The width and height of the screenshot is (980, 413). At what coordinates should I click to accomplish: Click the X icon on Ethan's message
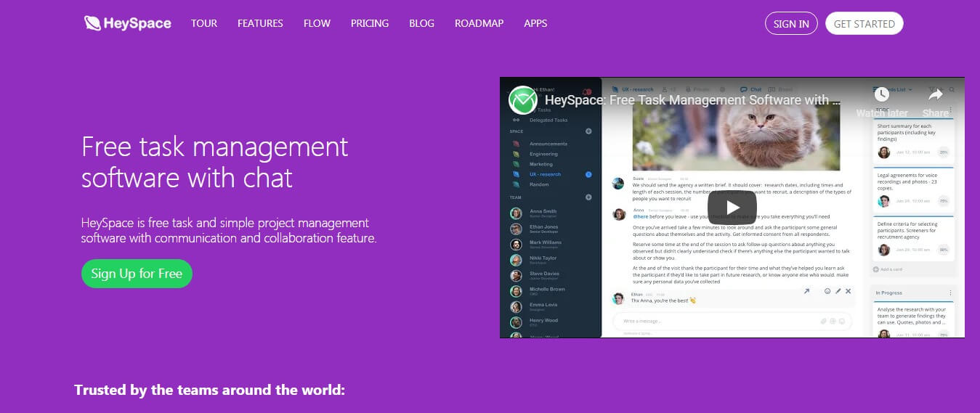[x=849, y=291]
